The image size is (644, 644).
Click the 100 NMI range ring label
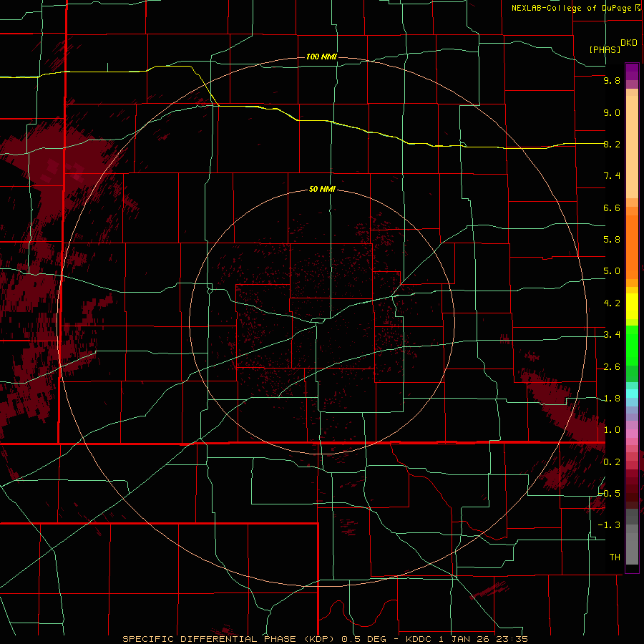pos(321,57)
